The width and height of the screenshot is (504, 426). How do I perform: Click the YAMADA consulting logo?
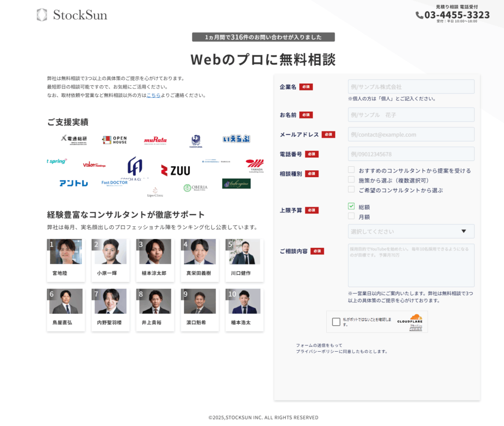tap(254, 166)
